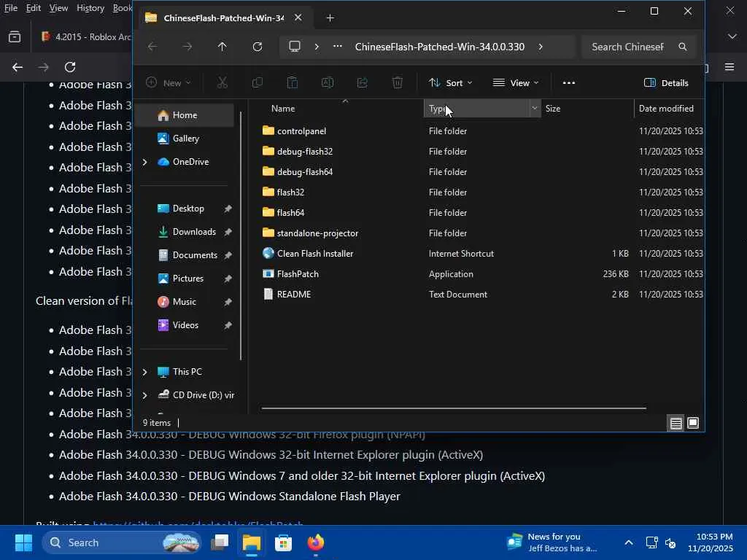The height and width of the screenshot is (560, 747).
Task: Open the File menu in Firefox
Action: [x=10, y=8]
